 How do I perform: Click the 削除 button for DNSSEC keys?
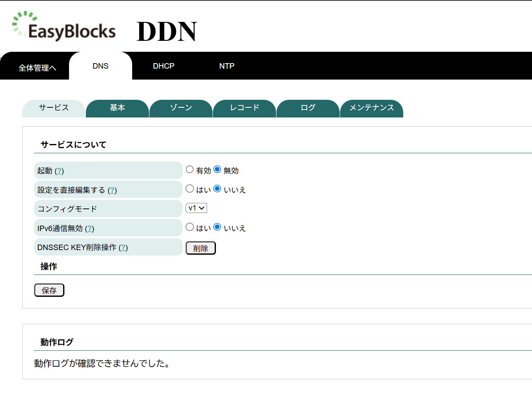coord(200,248)
